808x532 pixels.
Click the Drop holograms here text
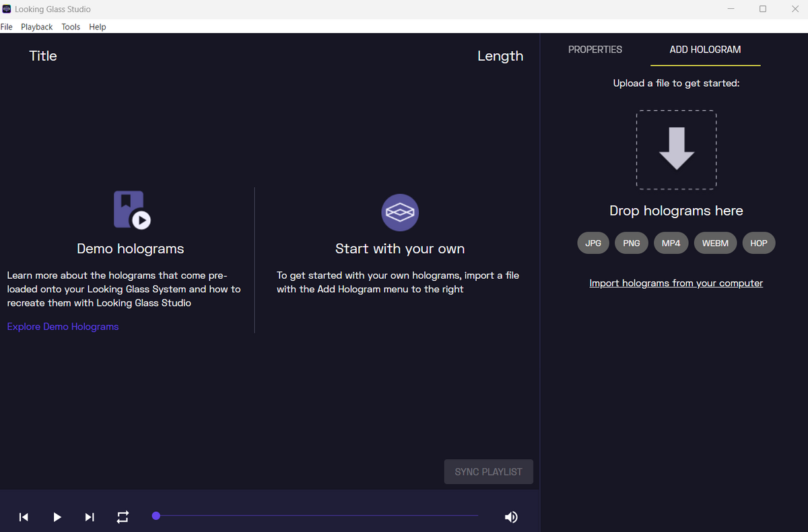(676, 211)
